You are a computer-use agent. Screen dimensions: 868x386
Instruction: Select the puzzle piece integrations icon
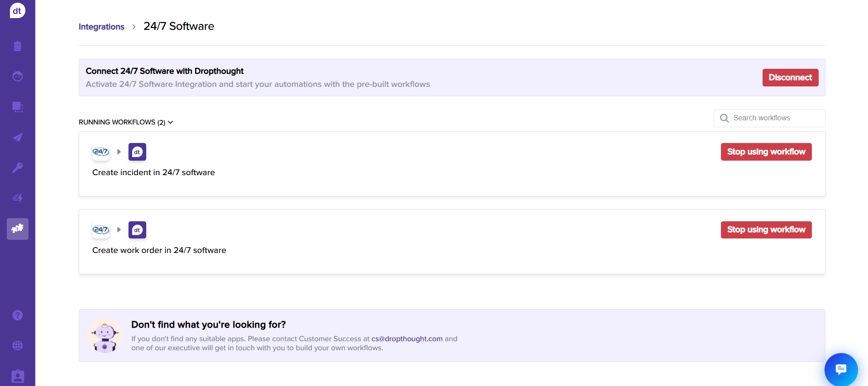17,229
